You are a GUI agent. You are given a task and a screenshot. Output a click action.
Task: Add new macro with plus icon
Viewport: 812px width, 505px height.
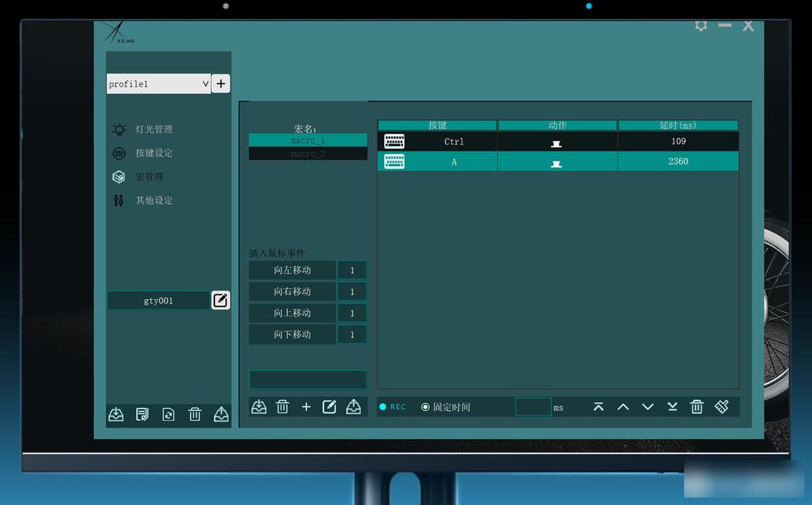point(306,407)
